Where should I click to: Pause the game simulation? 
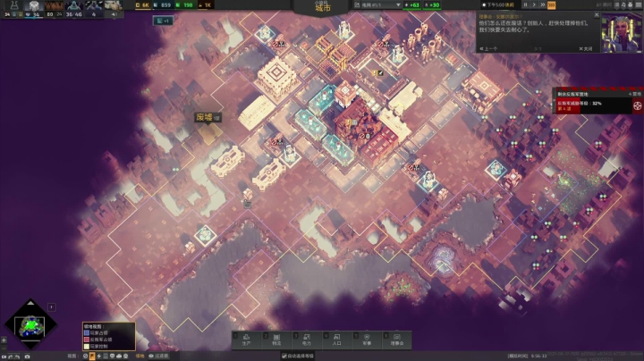pos(525,5)
